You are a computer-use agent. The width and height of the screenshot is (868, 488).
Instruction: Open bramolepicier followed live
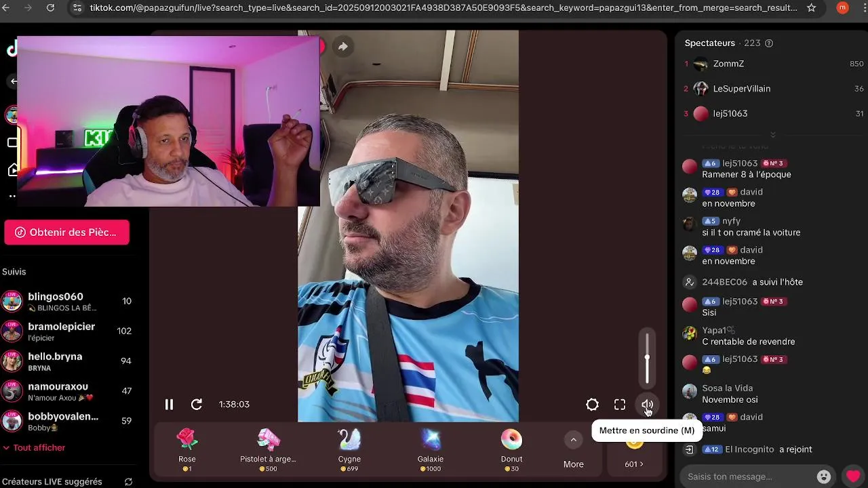pyautogui.click(x=66, y=331)
